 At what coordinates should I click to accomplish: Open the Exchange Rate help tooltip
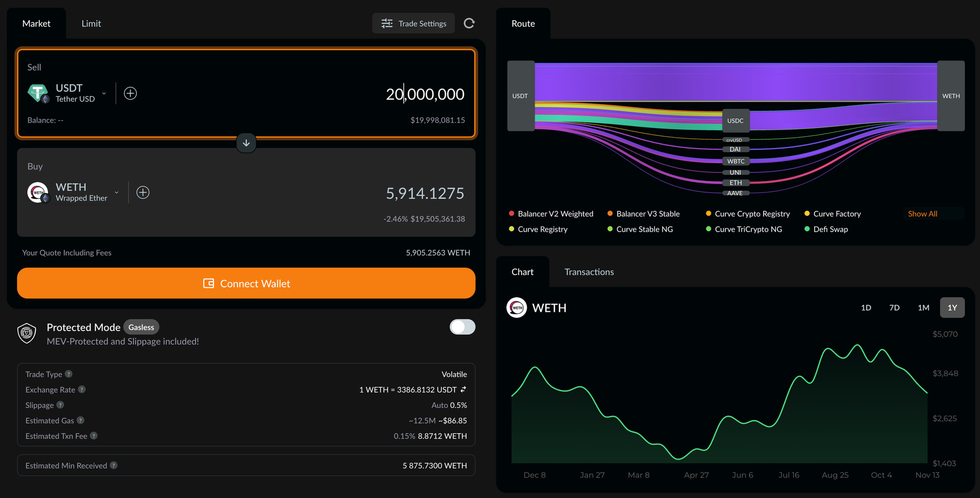coord(82,389)
